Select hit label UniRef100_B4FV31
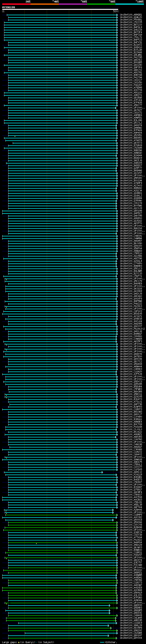Viewport: 146px width, 644px height. pos(131,42)
